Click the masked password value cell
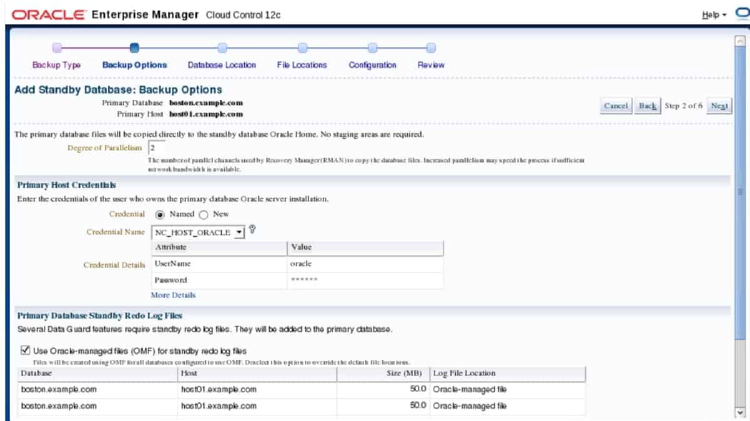750x421 pixels. pos(365,280)
